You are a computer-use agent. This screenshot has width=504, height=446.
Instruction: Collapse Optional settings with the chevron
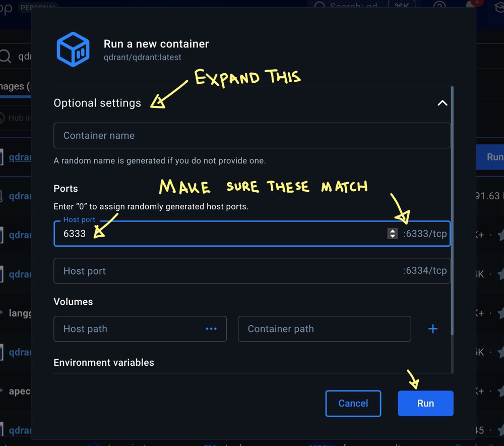[442, 103]
